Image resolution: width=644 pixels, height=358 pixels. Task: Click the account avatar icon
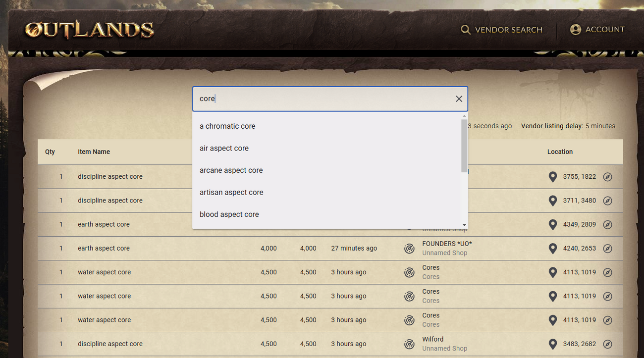[576, 29]
